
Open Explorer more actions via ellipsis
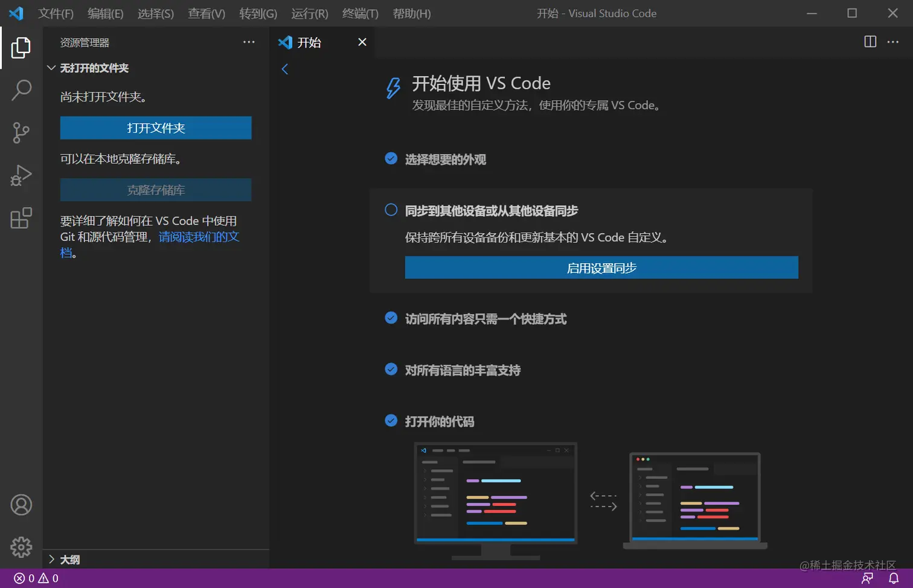[x=249, y=42]
